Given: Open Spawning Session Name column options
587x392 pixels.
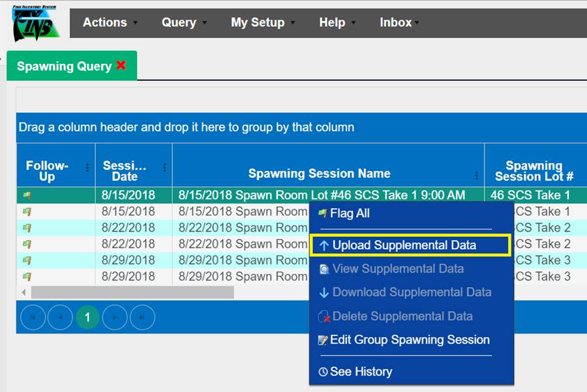Looking at the screenshot, I should click(x=477, y=175).
